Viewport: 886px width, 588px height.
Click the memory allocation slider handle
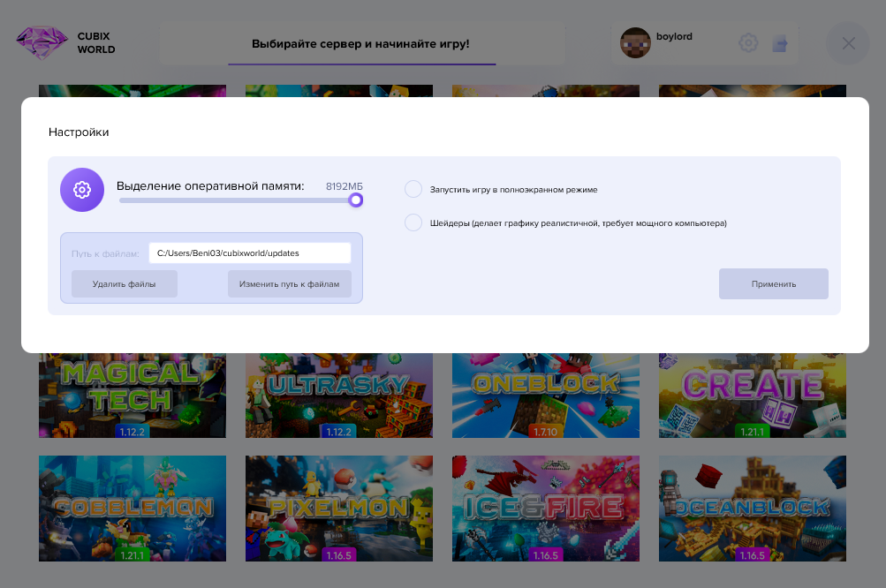click(355, 200)
